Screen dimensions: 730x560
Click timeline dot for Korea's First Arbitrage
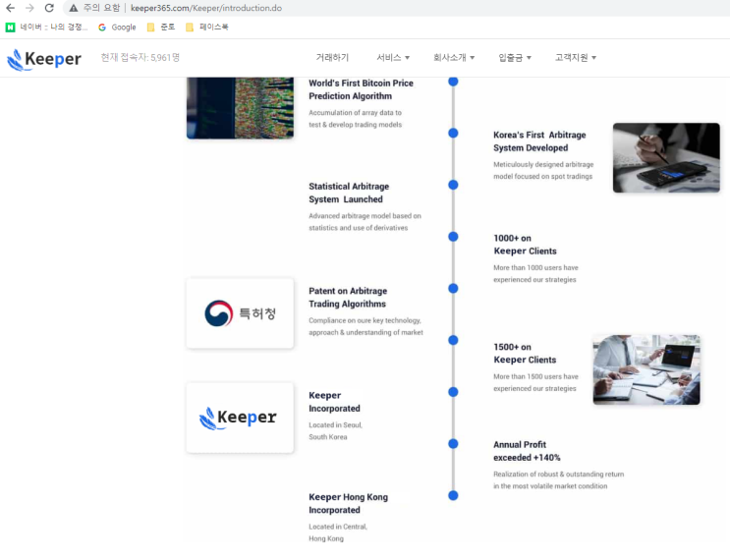[x=453, y=134]
